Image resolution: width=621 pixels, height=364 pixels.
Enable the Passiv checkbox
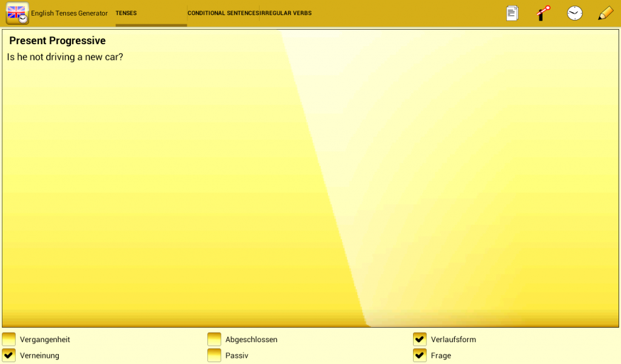click(214, 356)
